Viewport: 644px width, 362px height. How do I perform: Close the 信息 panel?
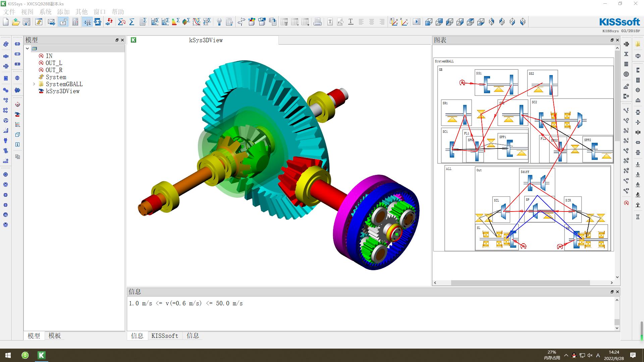coord(618,292)
